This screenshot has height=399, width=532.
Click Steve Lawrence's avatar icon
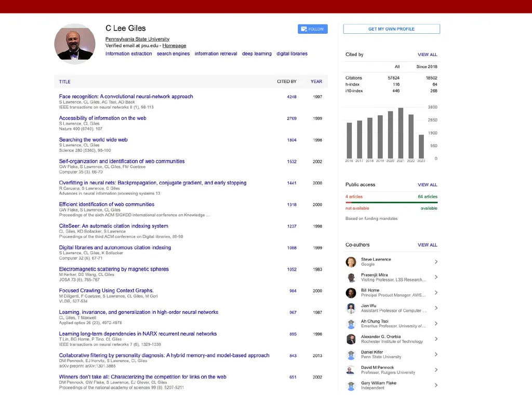click(x=351, y=262)
